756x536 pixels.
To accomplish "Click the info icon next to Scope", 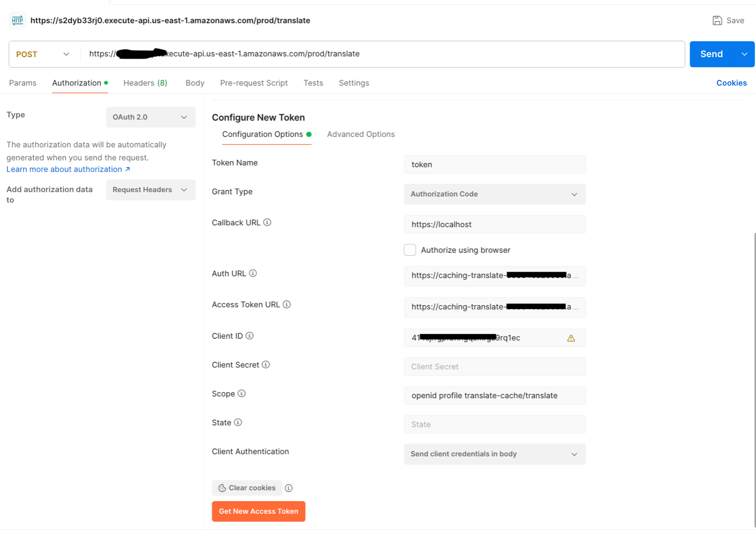I will (x=242, y=393).
